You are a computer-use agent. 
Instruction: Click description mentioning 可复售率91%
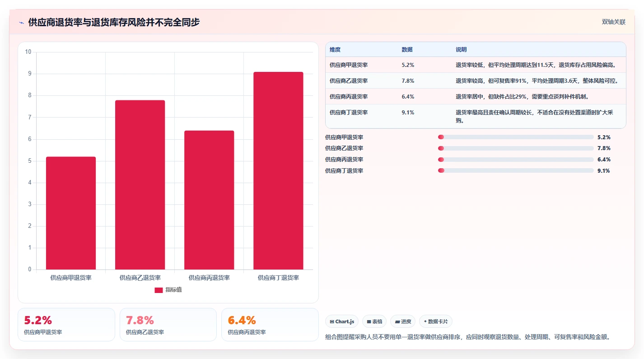[x=537, y=81]
